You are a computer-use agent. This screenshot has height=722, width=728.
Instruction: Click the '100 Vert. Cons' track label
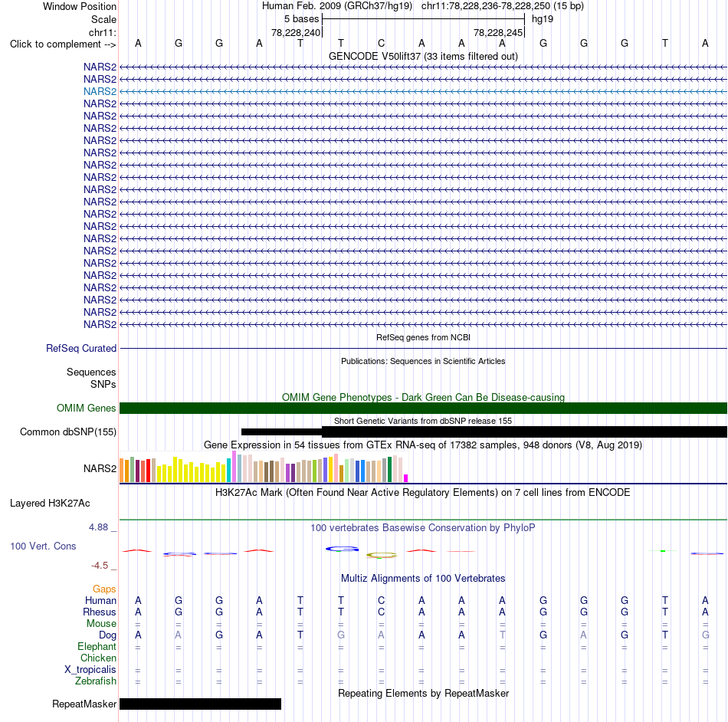click(x=43, y=546)
